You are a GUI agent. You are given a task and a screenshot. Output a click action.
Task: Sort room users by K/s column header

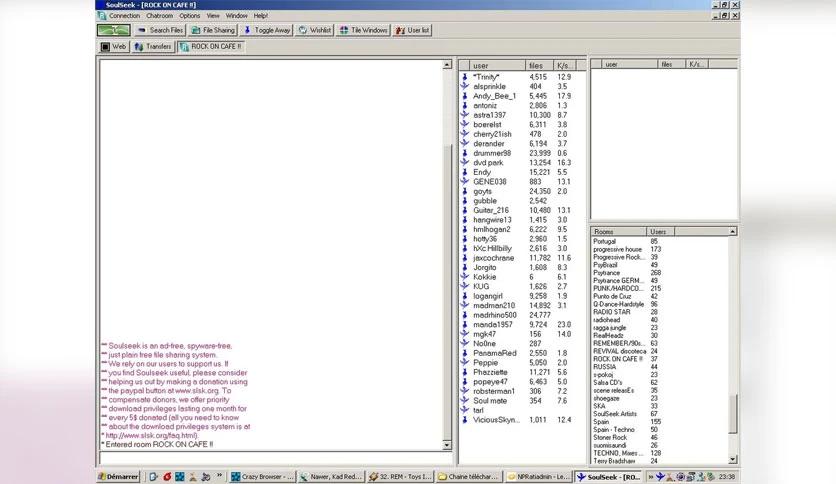click(x=564, y=66)
